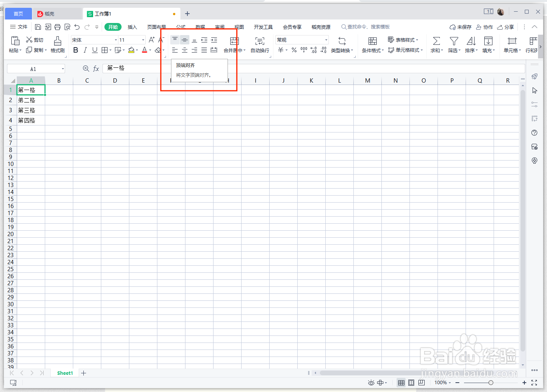
Task: Open Print Preview from quick access toolbar
Action: tap(67, 27)
